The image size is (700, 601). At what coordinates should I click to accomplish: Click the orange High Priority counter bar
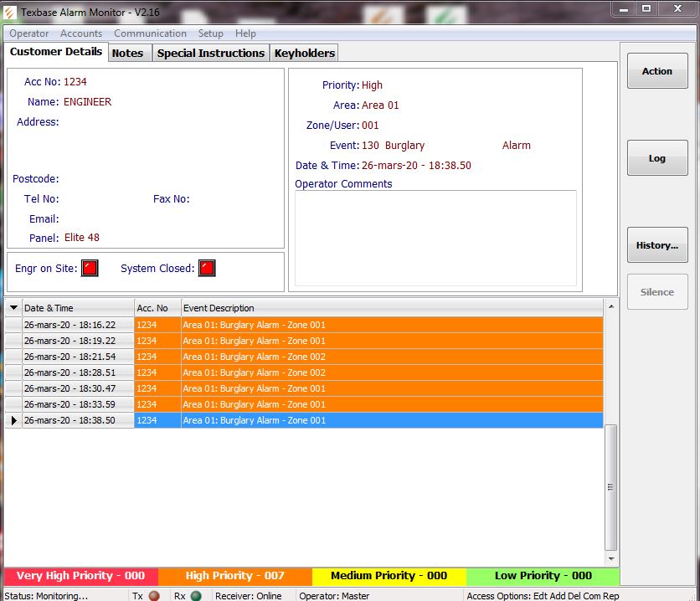tap(234, 576)
